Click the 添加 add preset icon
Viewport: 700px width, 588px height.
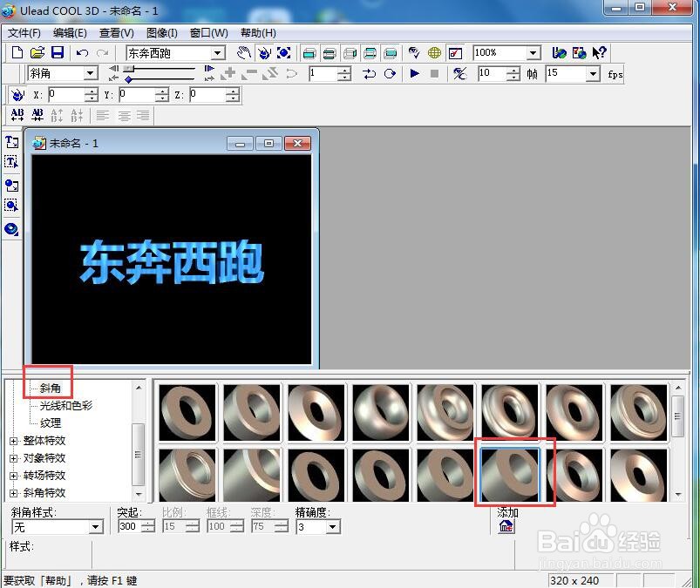tap(506, 526)
